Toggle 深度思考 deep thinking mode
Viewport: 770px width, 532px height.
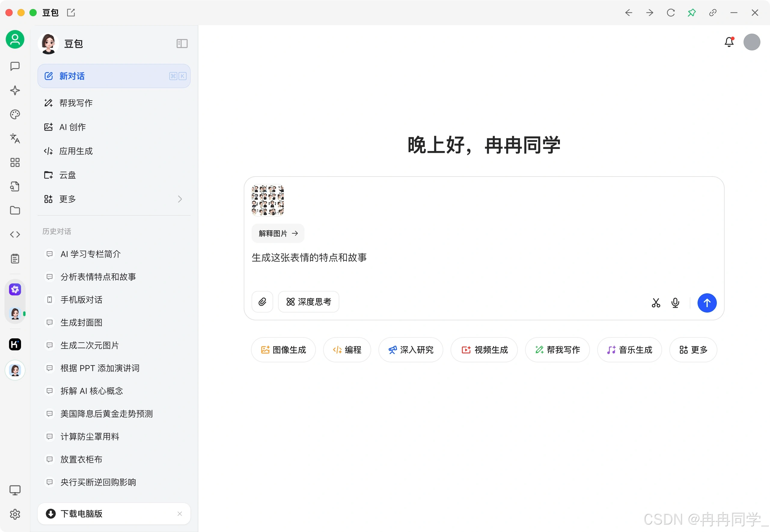(308, 302)
